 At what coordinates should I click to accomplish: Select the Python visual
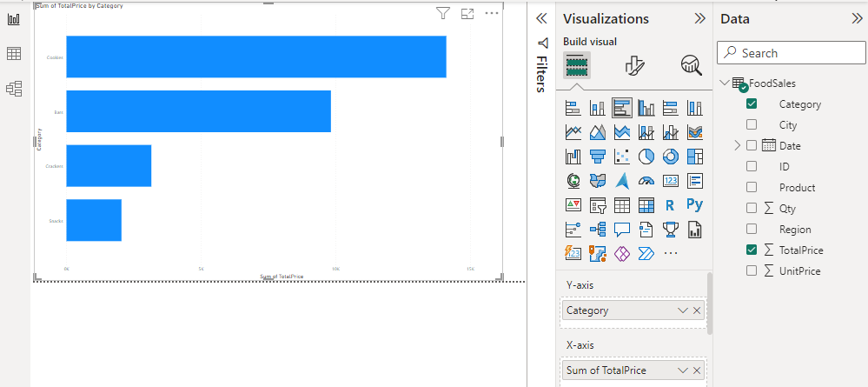[x=695, y=205]
